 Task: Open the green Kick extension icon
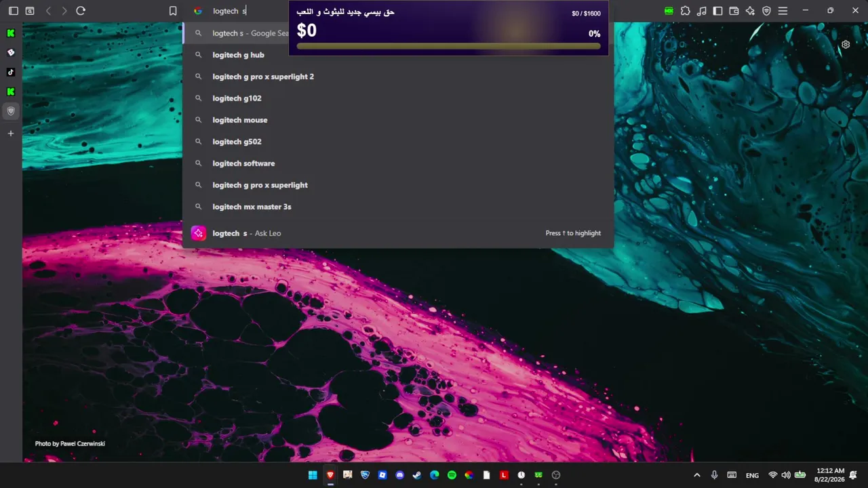click(x=669, y=11)
